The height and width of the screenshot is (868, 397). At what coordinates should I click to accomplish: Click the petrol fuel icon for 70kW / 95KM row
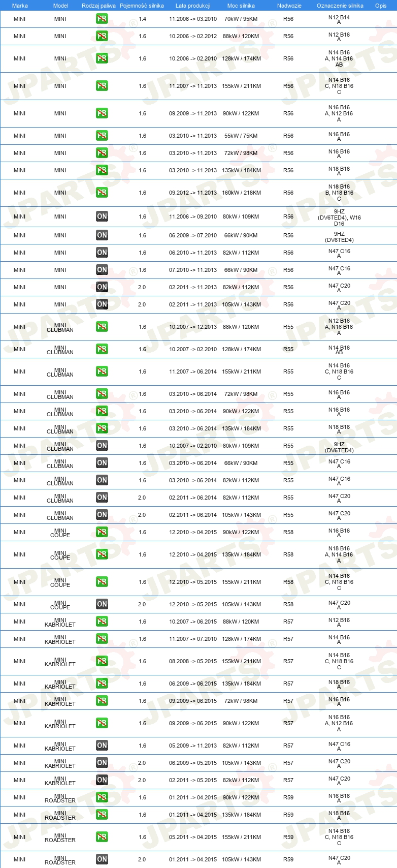102,19
